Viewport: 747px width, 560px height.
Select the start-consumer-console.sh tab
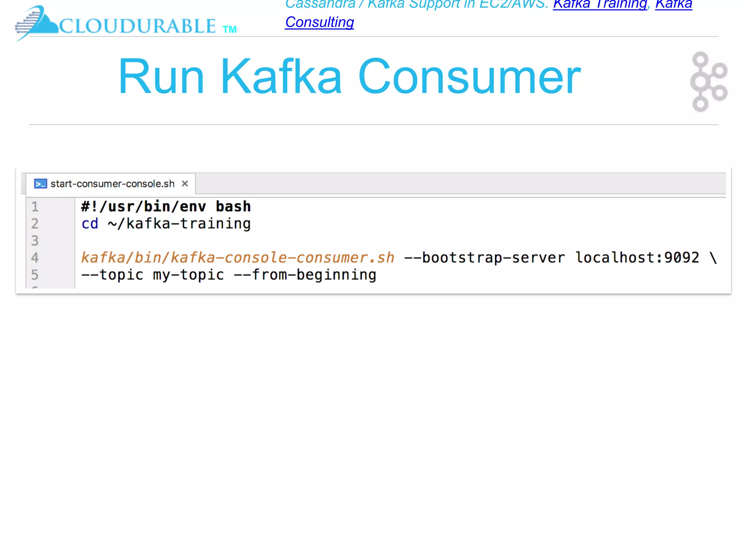click(111, 184)
